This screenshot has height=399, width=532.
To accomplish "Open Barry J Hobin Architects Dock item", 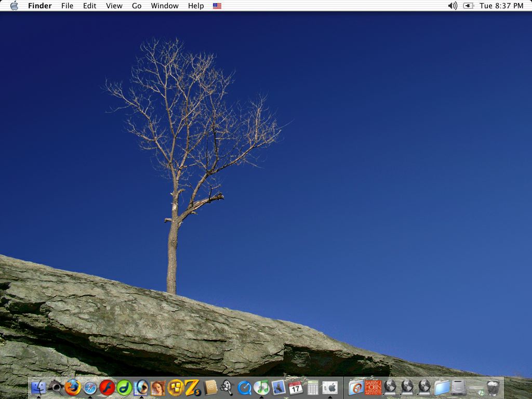I will [373, 388].
